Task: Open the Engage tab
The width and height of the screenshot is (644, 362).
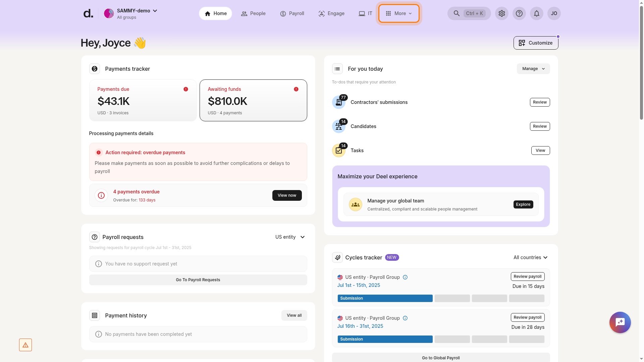Action: [x=331, y=13]
